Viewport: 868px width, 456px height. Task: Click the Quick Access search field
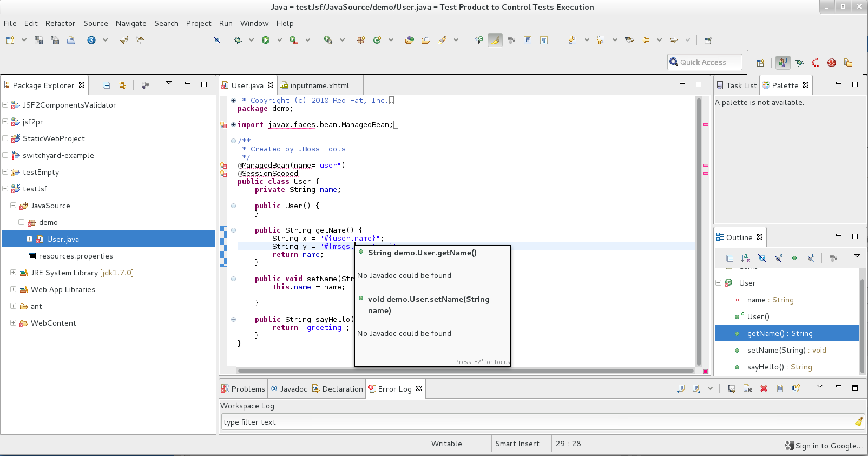pyautogui.click(x=705, y=62)
